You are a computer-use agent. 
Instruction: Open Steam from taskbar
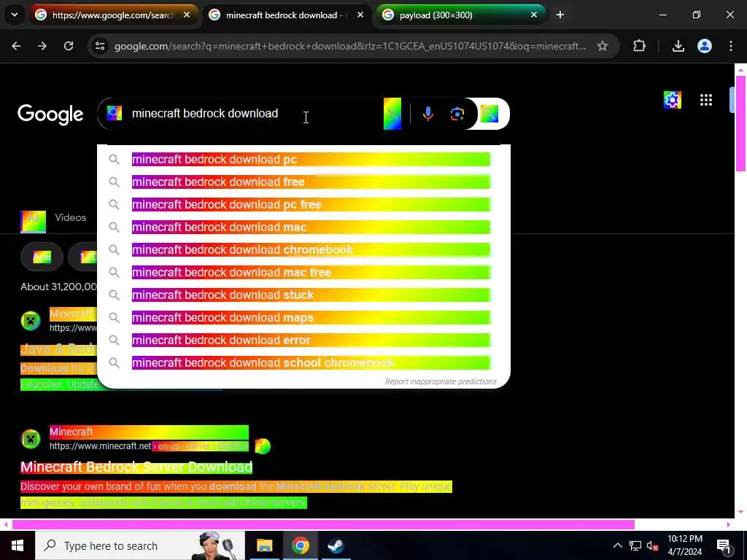(x=336, y=545)
